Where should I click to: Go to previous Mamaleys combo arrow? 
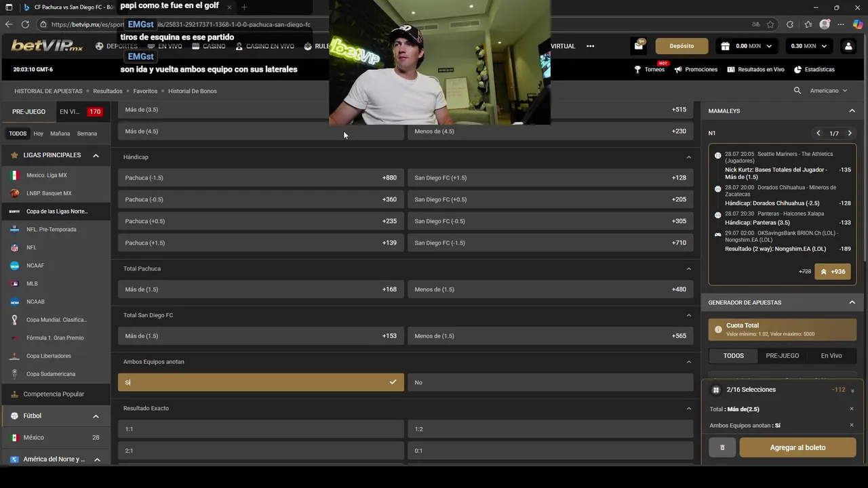click(818, 134)
